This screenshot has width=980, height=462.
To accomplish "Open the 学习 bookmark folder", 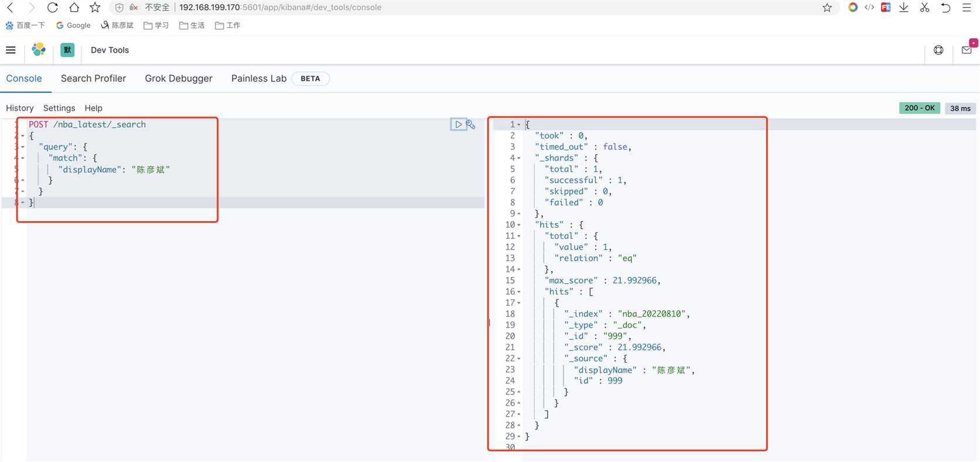I will pos(156,25).
